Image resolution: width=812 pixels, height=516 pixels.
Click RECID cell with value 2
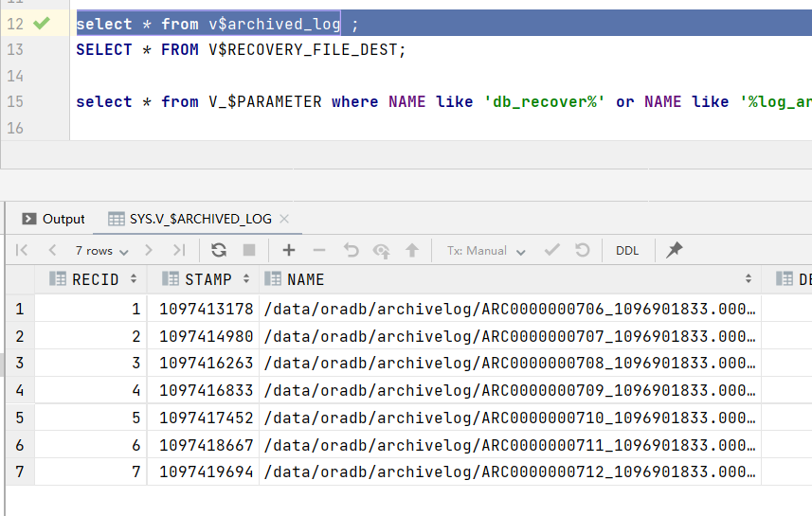click(x=91, y=336)
